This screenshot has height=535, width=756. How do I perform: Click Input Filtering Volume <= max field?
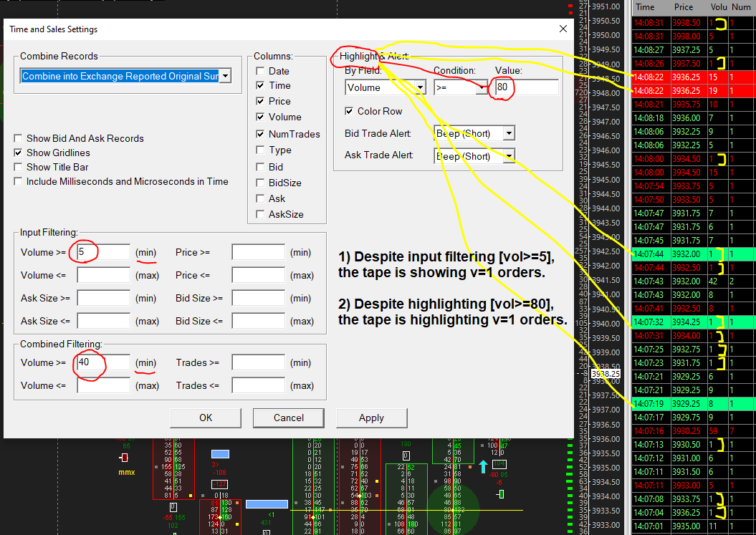(x=103, y=275)
